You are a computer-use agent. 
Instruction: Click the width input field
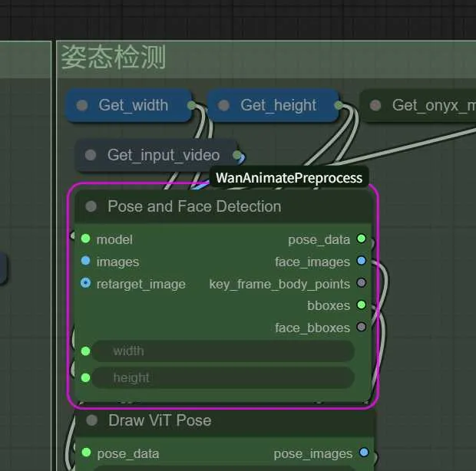(223, 351)
